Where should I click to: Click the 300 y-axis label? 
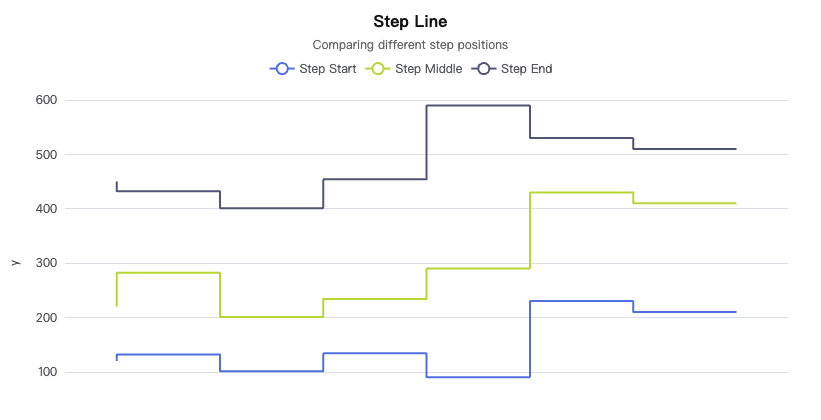coord(47,263)
